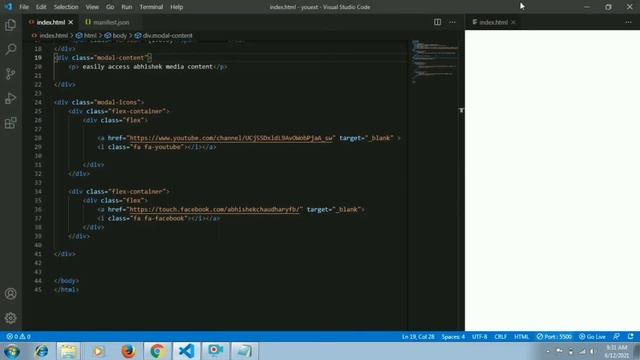Click the fa fa-facebook class text

coord(159,218)
